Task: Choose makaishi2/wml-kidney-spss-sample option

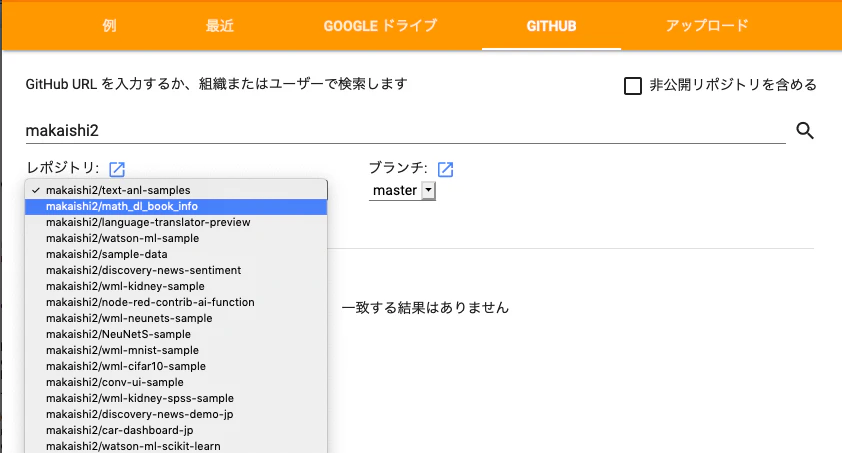Action: 176,398
